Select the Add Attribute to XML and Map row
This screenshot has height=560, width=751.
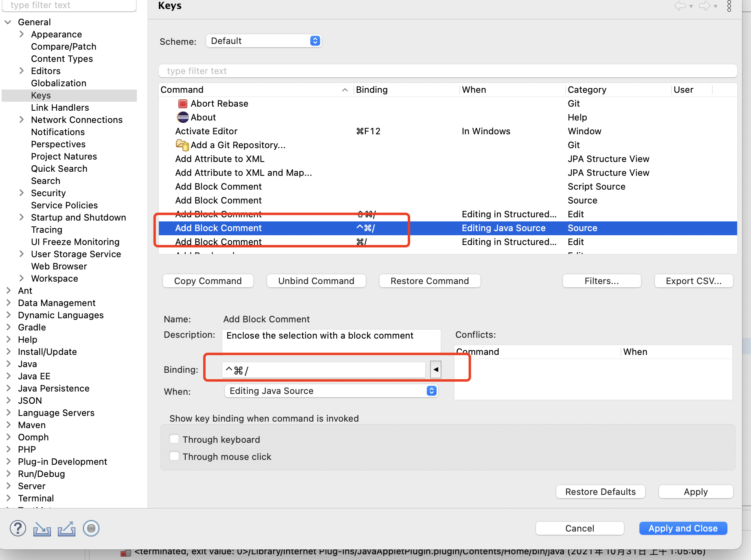[448, 173]
